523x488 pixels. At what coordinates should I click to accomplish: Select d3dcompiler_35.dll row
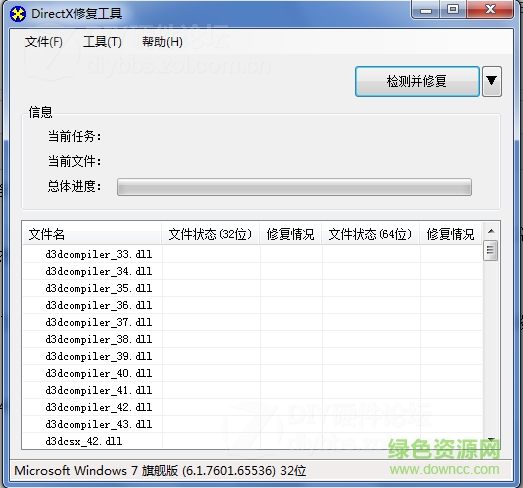tap(252, 288)
